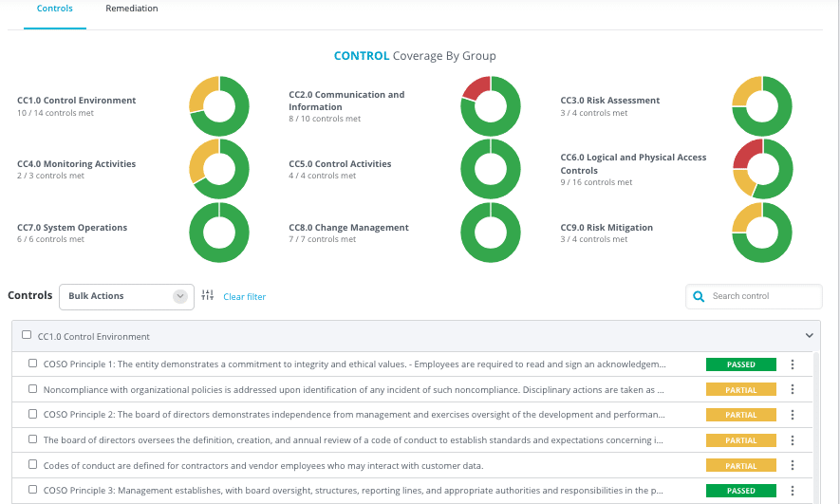Open the COSO Principle 1 control description
This screenshot has width=840, height=504.
coord(355,364)
